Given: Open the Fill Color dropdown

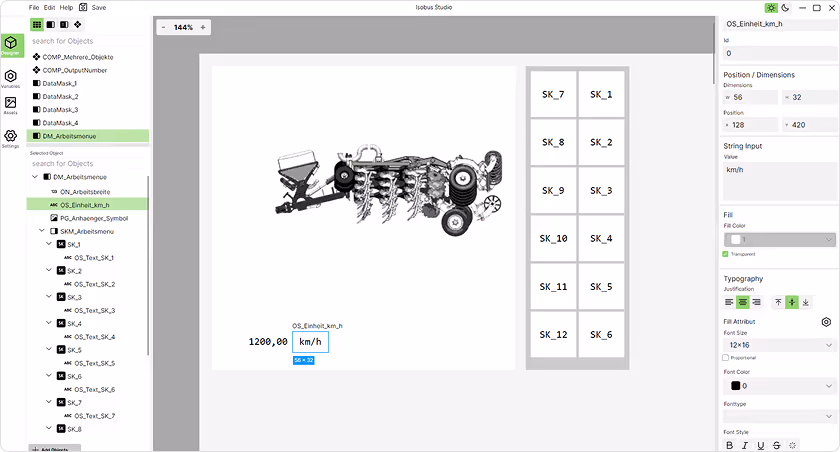Looking at the screenshot, I should (779, 239).
